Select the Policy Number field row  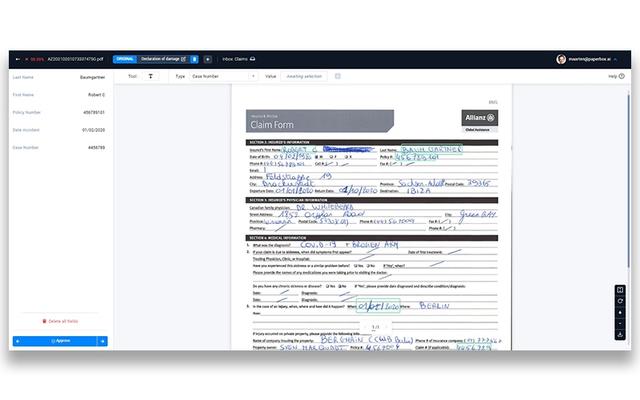pos(58,112)
